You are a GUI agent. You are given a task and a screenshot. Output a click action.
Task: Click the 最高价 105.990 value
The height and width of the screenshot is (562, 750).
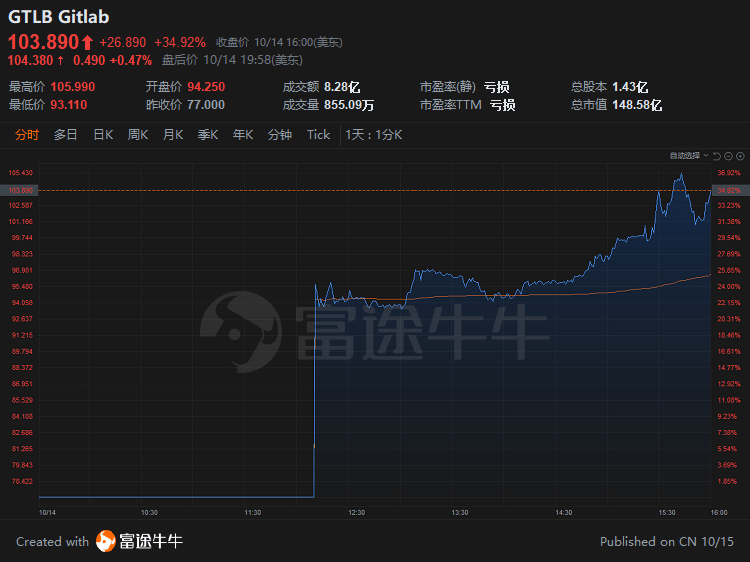click(73, 87)
